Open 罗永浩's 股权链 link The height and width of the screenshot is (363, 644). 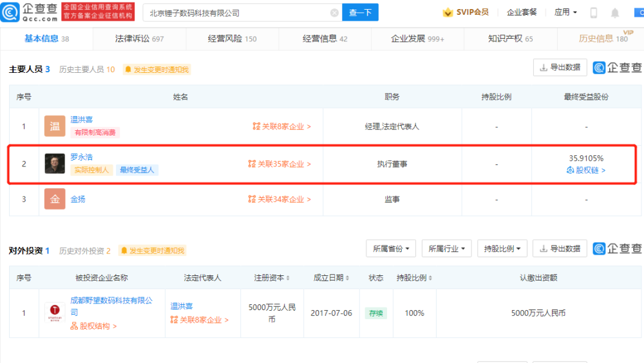point(586,170)
